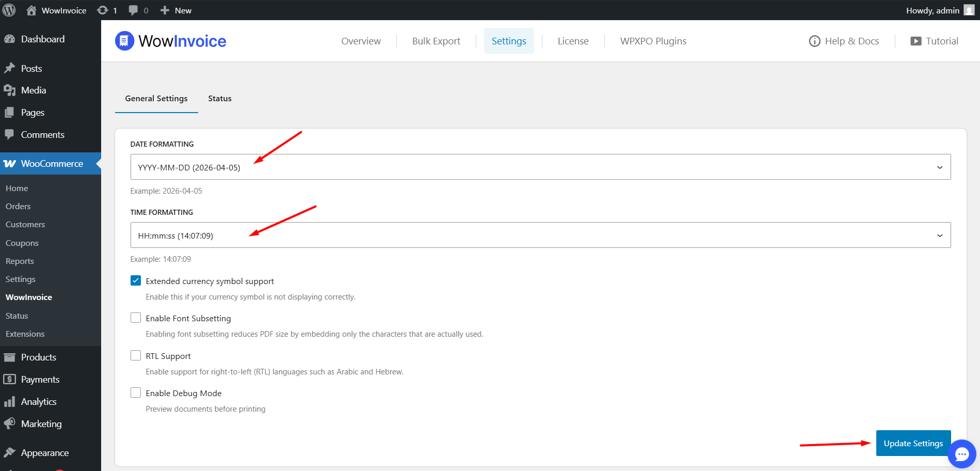The image size is (980, 471).
Task: Click the WooCommerce logo icon in sidebar
Action: 9,164
